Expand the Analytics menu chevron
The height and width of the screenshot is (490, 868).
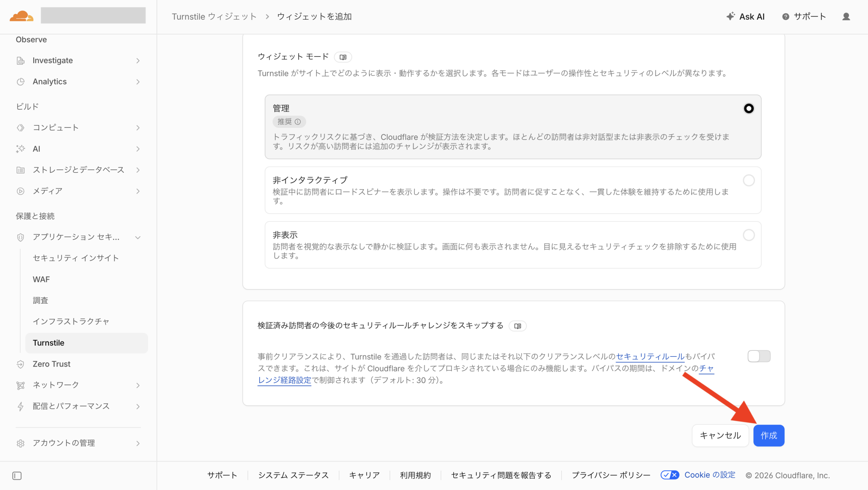138,82
